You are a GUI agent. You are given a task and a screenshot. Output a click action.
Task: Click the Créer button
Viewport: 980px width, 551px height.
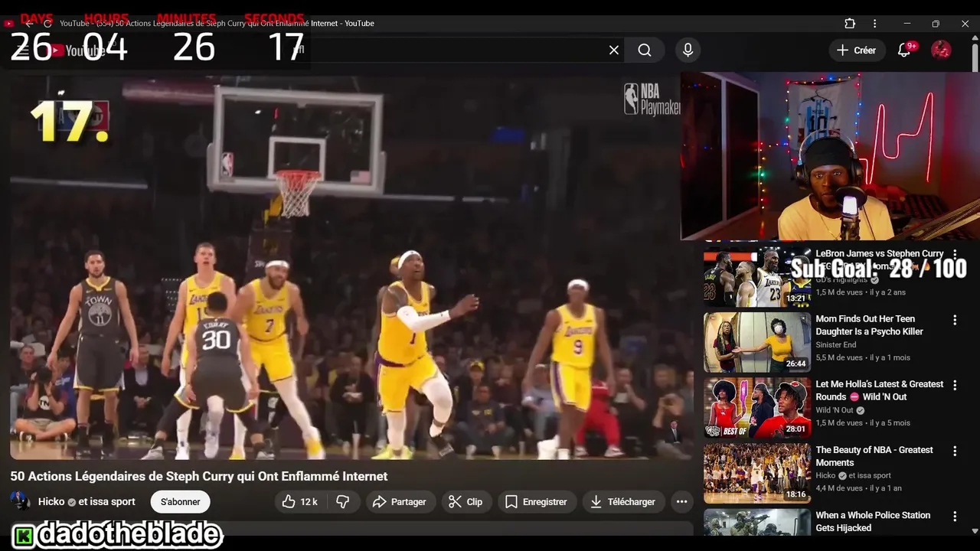point(857,50)
